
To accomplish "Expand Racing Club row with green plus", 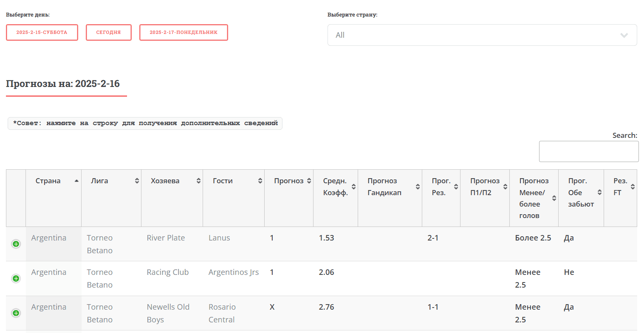I will pos(16,279).
